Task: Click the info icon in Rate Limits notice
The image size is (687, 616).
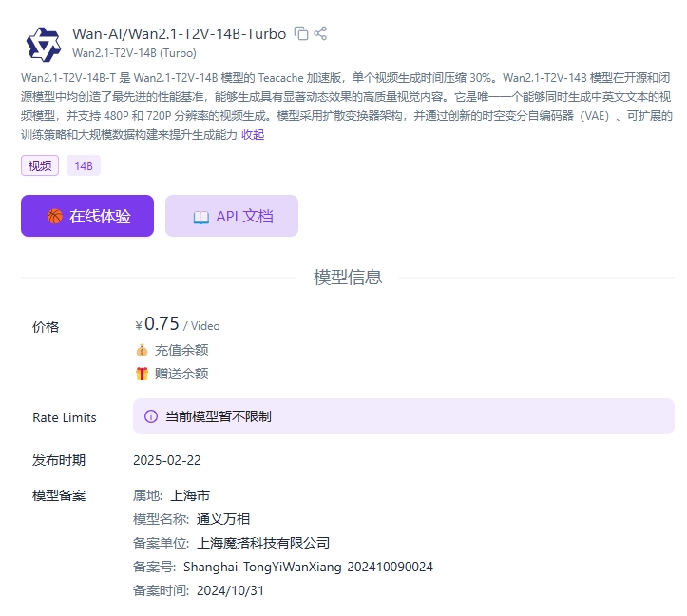Action: pos(151,416)
